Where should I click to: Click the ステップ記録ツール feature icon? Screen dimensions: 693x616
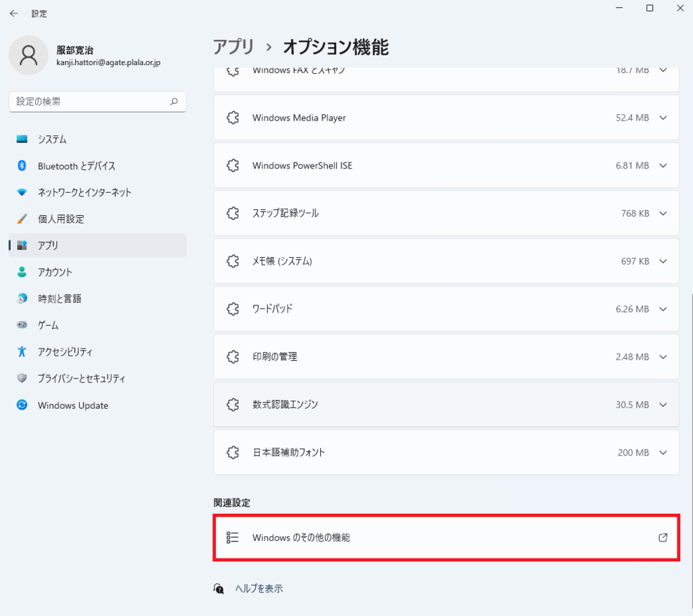[233, 213]
